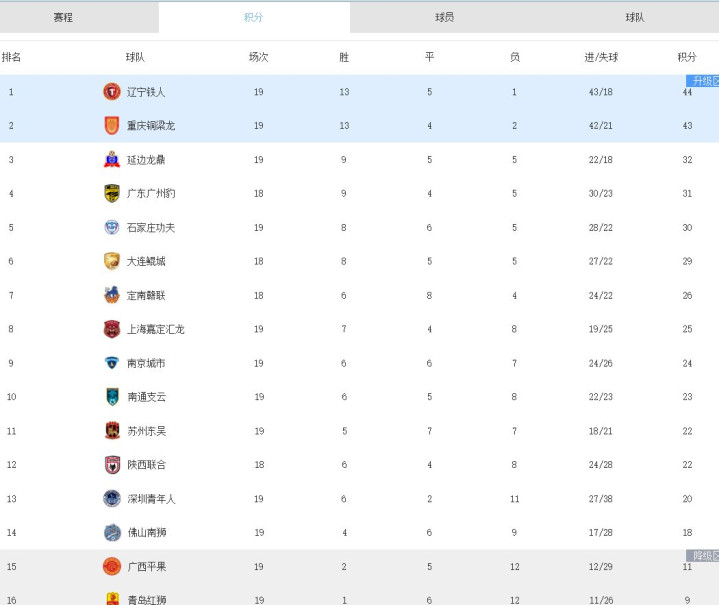This screenshot has height=605, width=719.
Task: Click the 定南赣联 team name
Action: tap(146, 295)
